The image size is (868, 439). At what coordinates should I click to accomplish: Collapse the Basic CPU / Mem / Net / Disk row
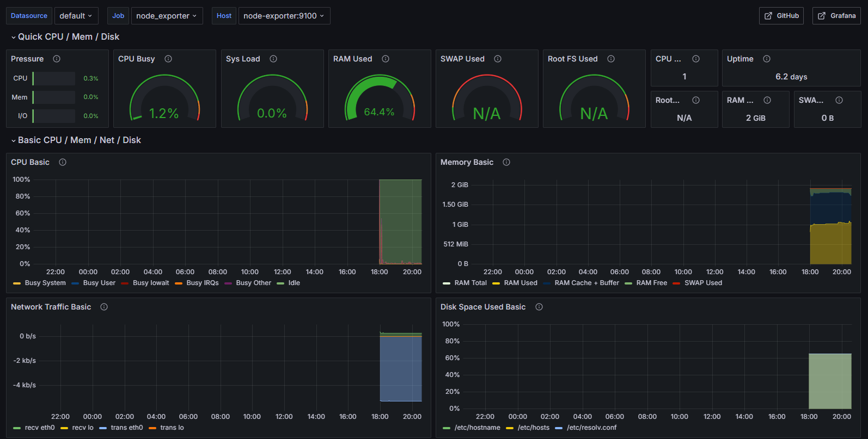point(76,140)
